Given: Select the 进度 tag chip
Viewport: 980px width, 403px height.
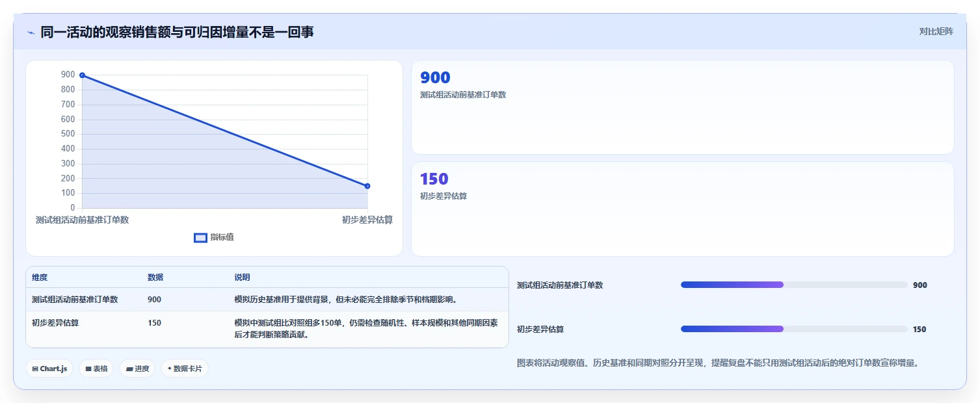Looking at the screenshot, I should (137, 369).
